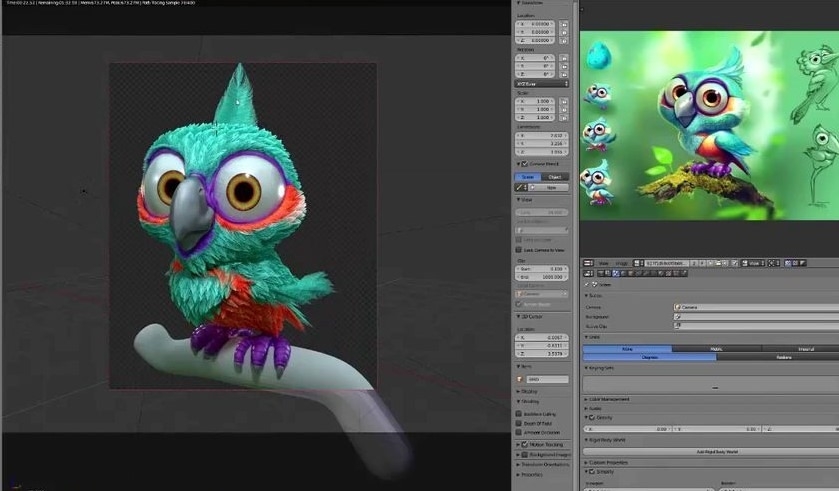Viewport: 839px width, 491px height.
Task: Click the grease pencil browse icon beside New
Action: 520,188
